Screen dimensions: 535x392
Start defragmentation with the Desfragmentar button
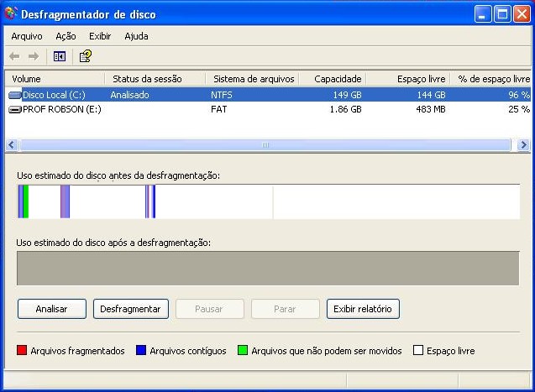(x=130, y=309)
